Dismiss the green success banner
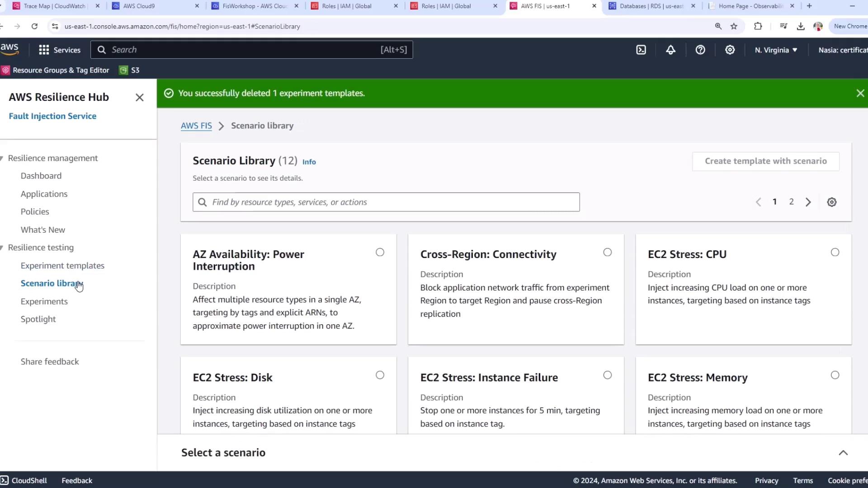Screen dimensions: 868x488 (860, 93)
